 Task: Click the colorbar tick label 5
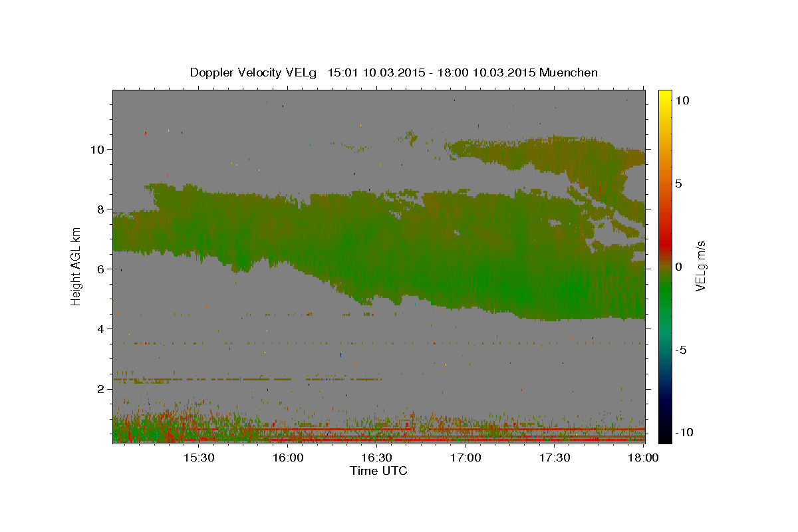pos(678,184)
